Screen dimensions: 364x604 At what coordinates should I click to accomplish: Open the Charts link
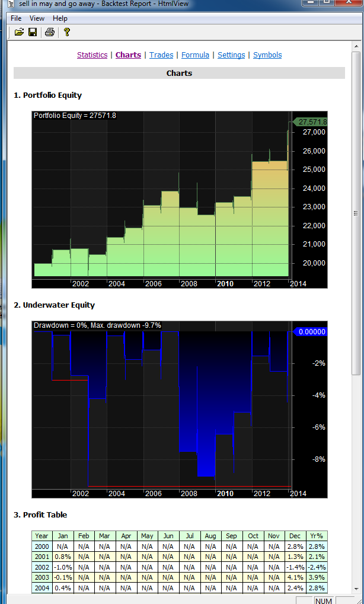(128, 55)
